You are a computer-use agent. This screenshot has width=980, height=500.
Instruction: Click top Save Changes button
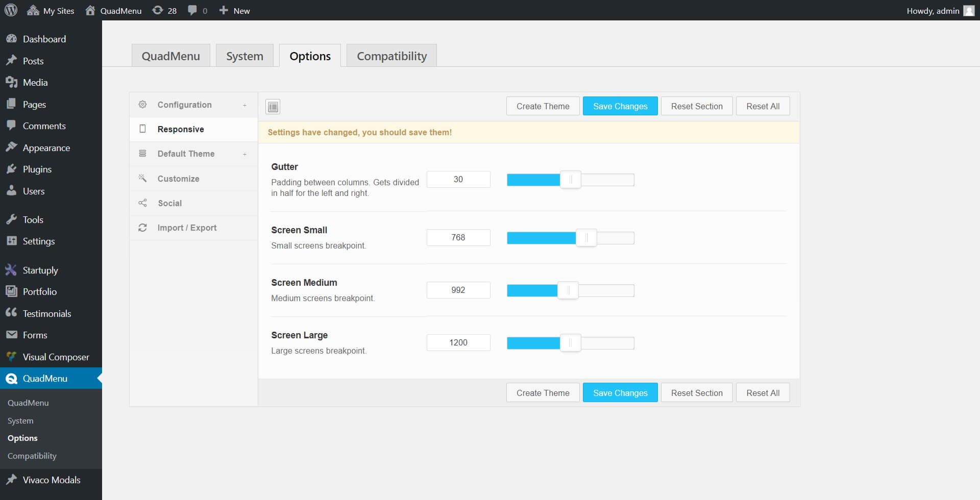click(620, 106)
